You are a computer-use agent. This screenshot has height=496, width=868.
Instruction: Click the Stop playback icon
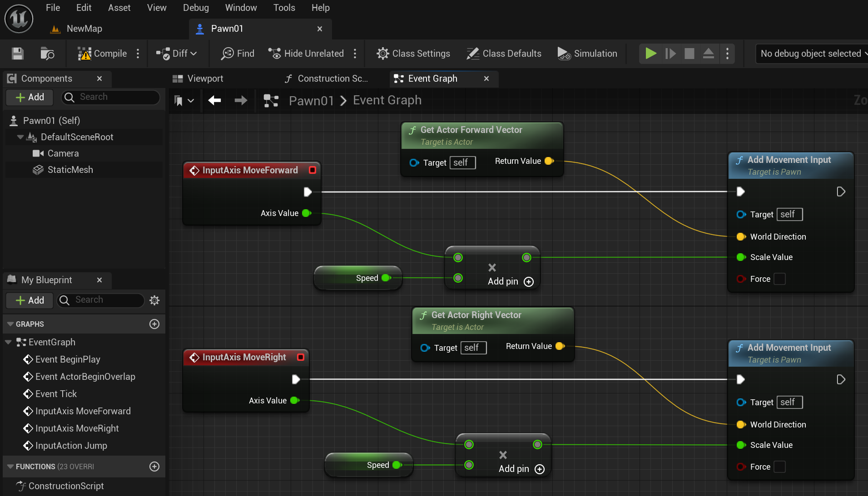(689, 54)
